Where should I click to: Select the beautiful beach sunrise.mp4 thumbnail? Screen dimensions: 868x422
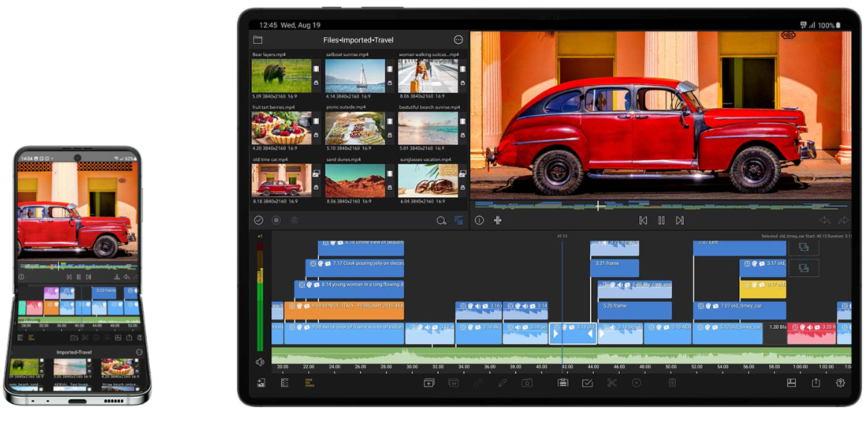pos(428,128)
